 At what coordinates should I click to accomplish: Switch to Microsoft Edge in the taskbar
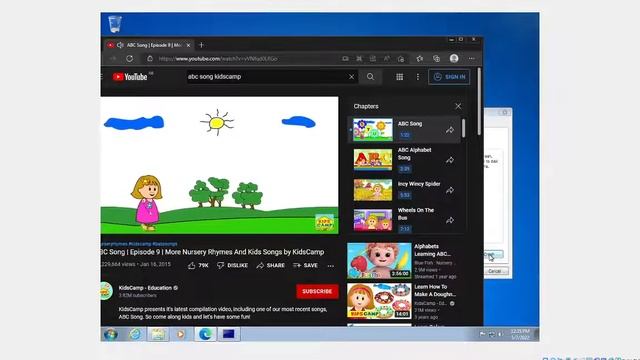pyautogui.click(x=205, y=334)
